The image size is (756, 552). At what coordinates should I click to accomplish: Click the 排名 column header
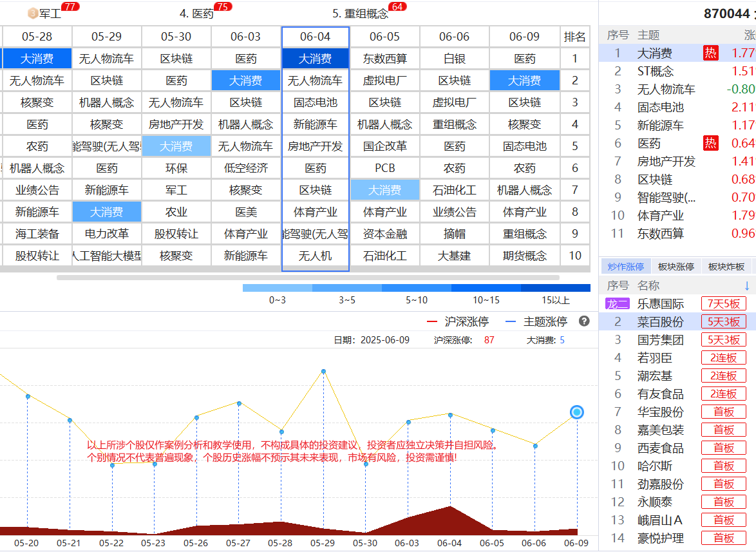tap(574, 37)
